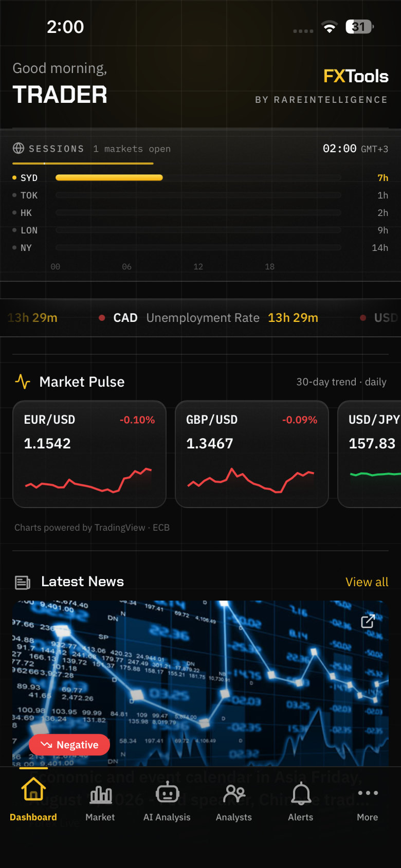Open the Market chart icon
This screenshot has height=868, width=401.
click(x=100, y=794)
